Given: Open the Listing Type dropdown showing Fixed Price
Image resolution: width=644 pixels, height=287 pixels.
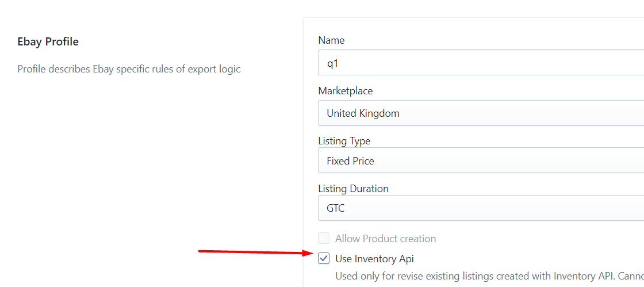Looking at the screenshot, I should pos(481,160).
